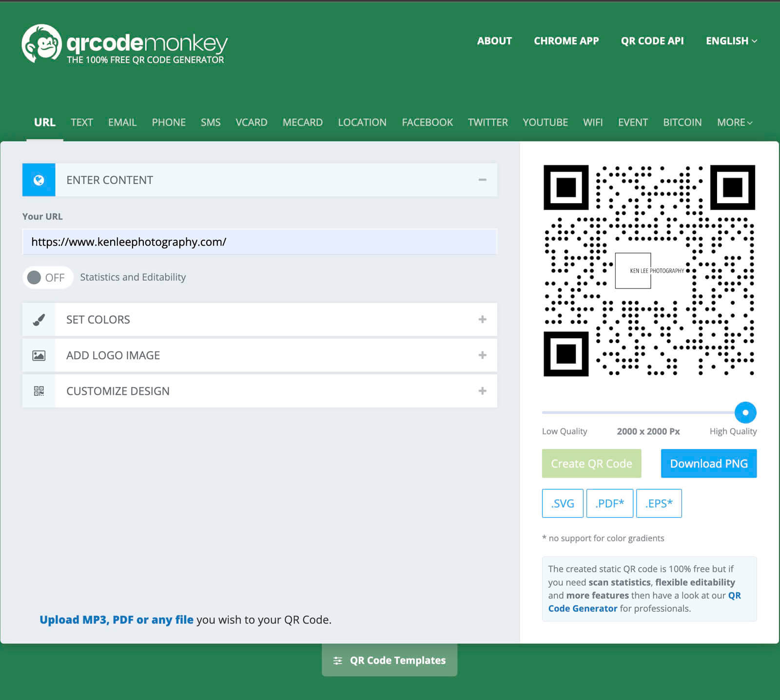The image size is (780, 700).
Task: Click the generated QR code preview image
Action: (x=649, y=271)
